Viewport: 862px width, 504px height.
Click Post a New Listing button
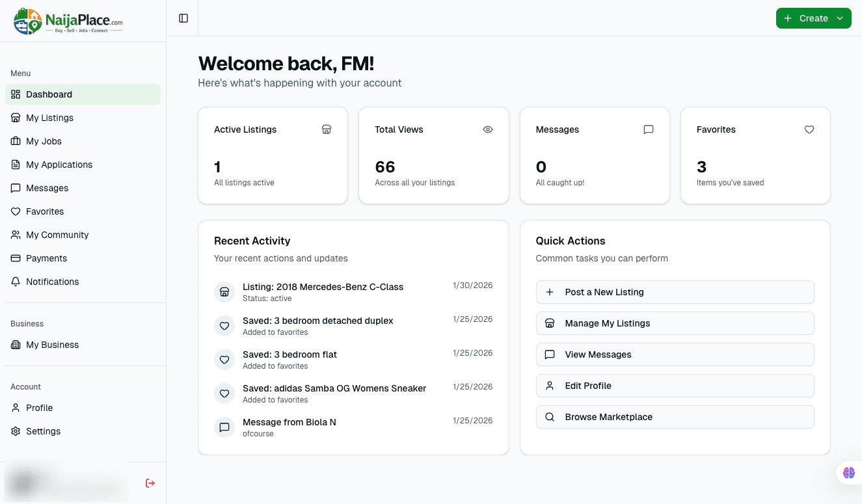[675, 292]
